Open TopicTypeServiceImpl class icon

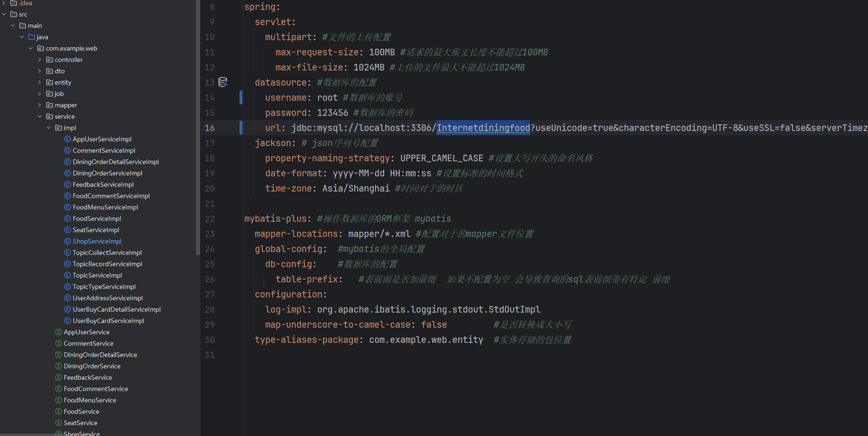(x=68, y=287)
